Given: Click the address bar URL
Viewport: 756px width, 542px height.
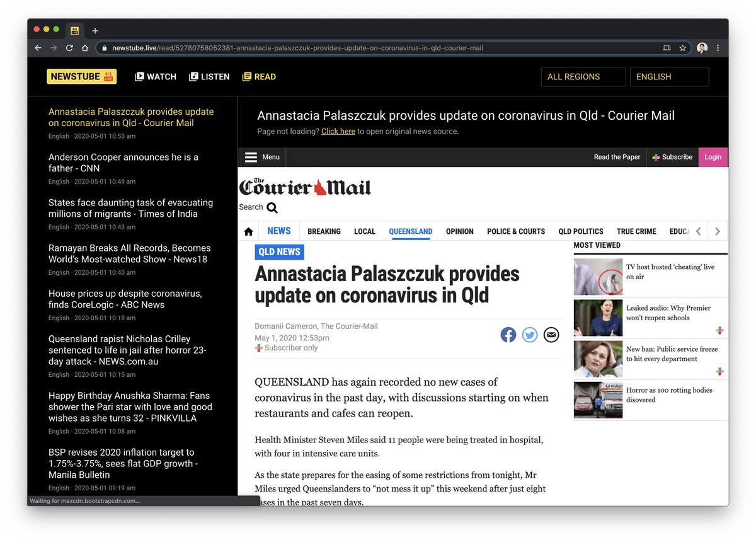Looking at the screenshot, I should [297, 48].
